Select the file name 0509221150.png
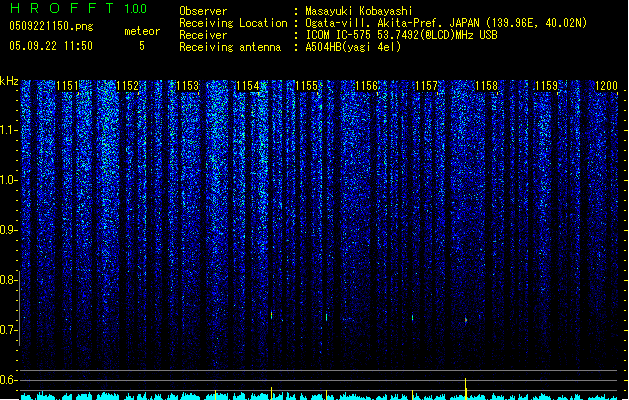Image resolution: width=629 pixels, height=400 pixels. [x=51, y=26]
